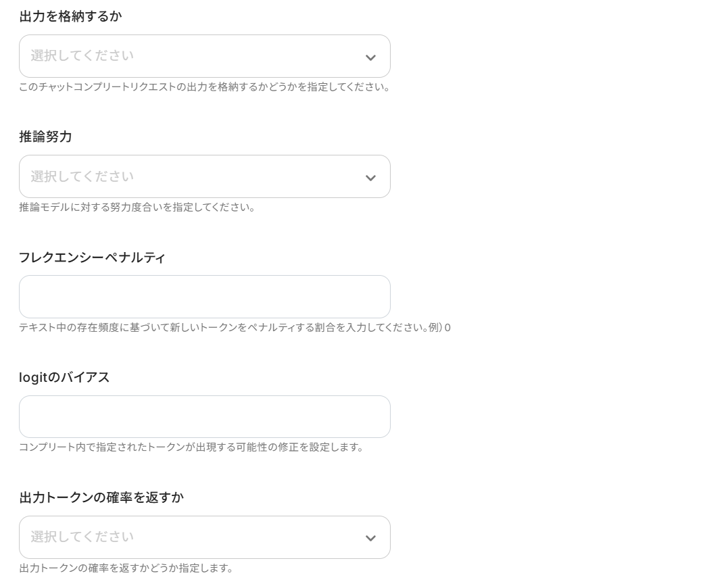Open the 出力を格納するか dropdown
Screen dimensions: 707x588
[x=205, y=56]
